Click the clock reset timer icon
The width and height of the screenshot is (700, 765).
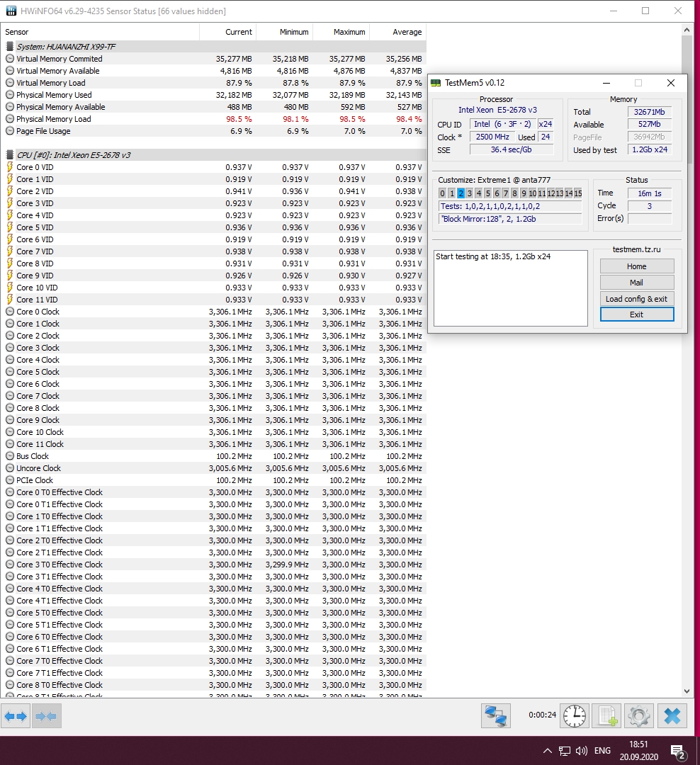pyautogui.click(x=575, y=715)
